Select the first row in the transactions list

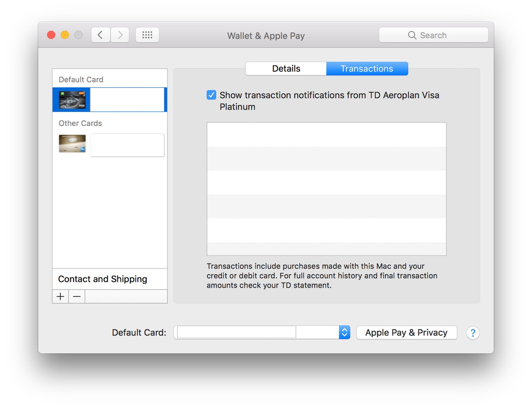tap(326, 133)
